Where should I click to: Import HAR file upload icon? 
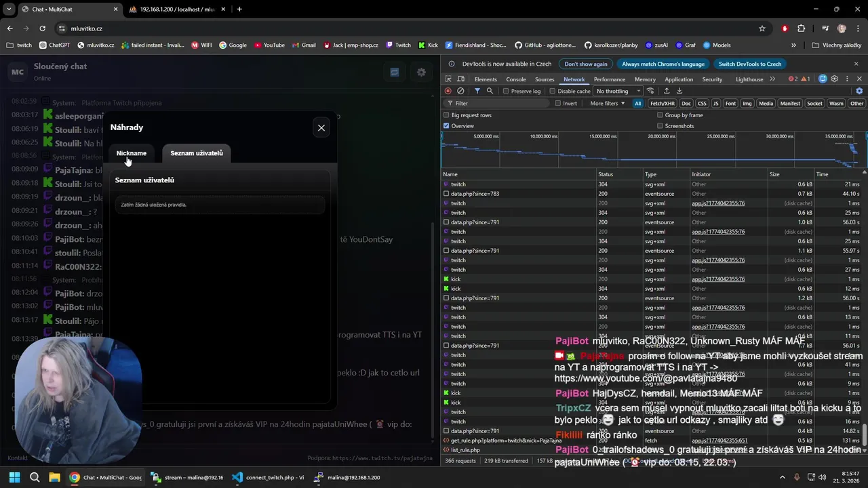click(x=667, y=91)
